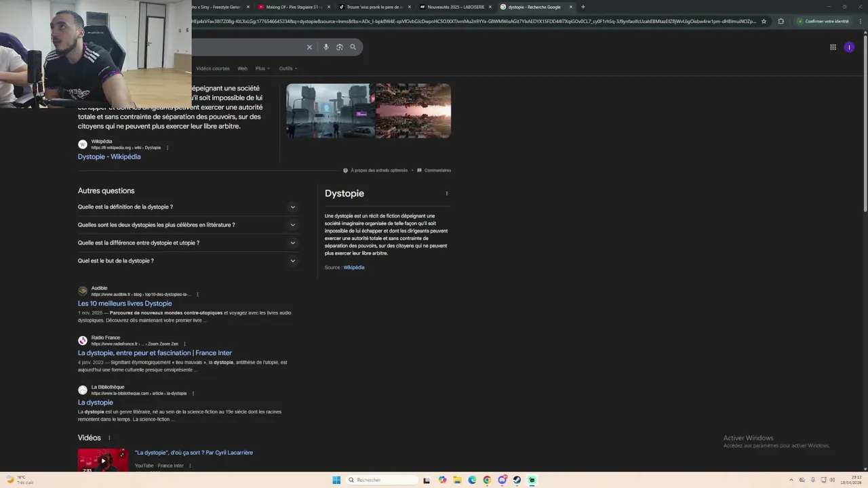Expand 'Quelles sont les deux dystopies les plus célèbres'

tap(187, 224)
